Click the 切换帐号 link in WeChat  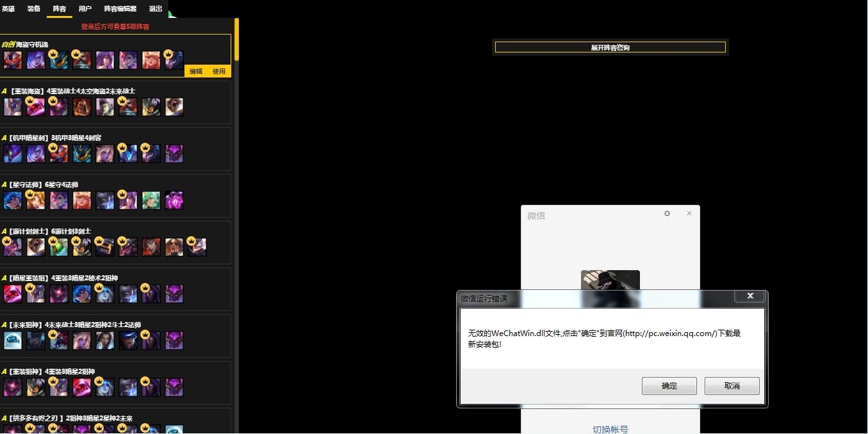[610, 429]
